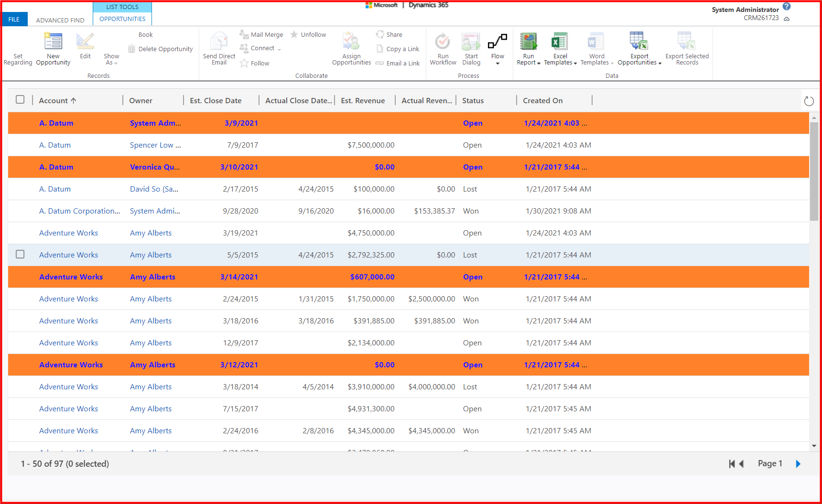Sort by Actual Close Date column header

(298, 100)
